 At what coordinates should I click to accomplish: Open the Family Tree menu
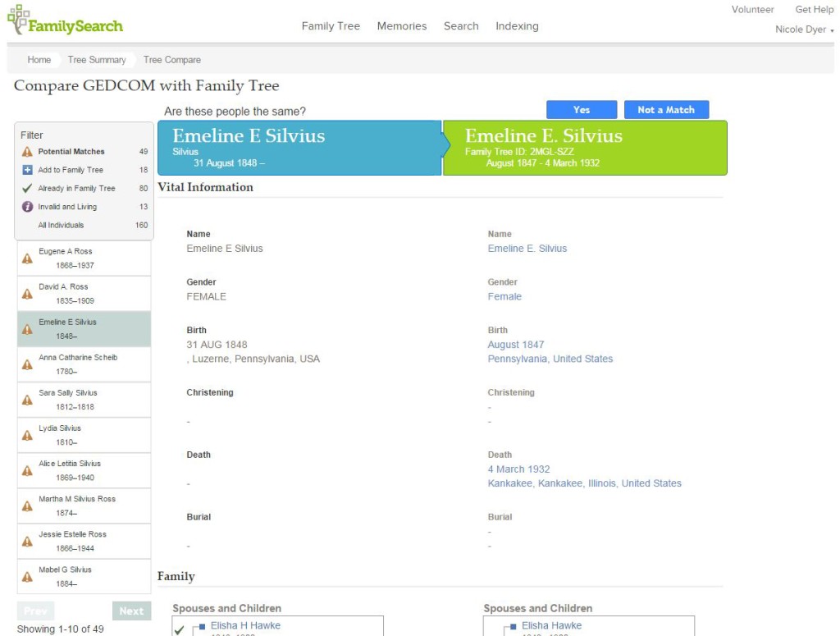(331, 25)
